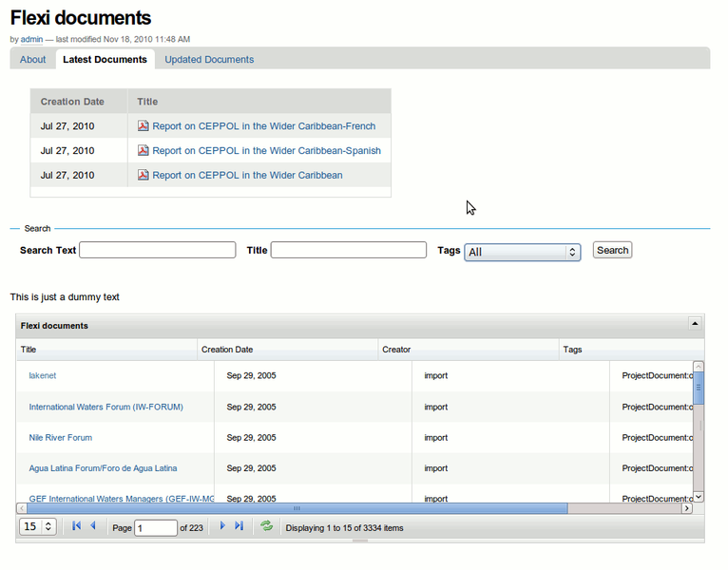
Task: Click PDF icon for Caribbean-Spanish report
Action: coord(144,150)
